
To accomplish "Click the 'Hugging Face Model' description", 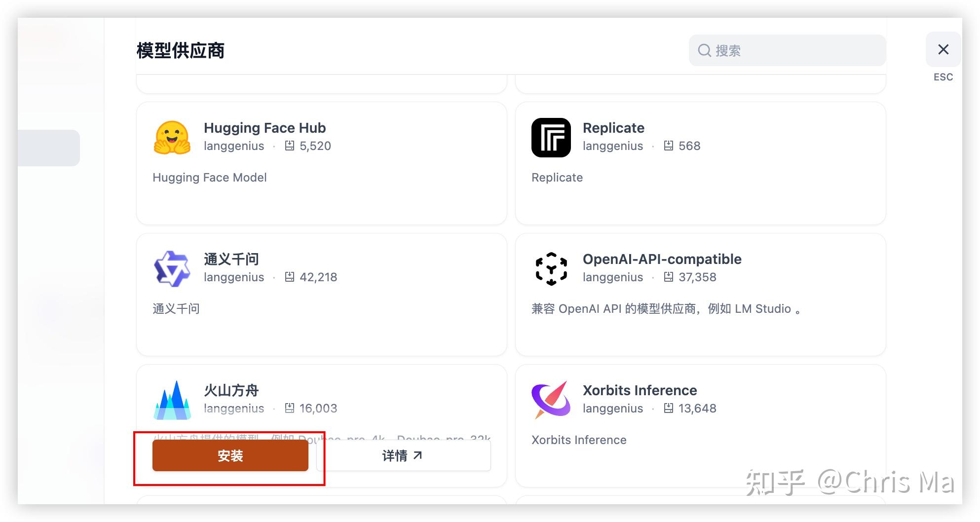I will 210,178.
